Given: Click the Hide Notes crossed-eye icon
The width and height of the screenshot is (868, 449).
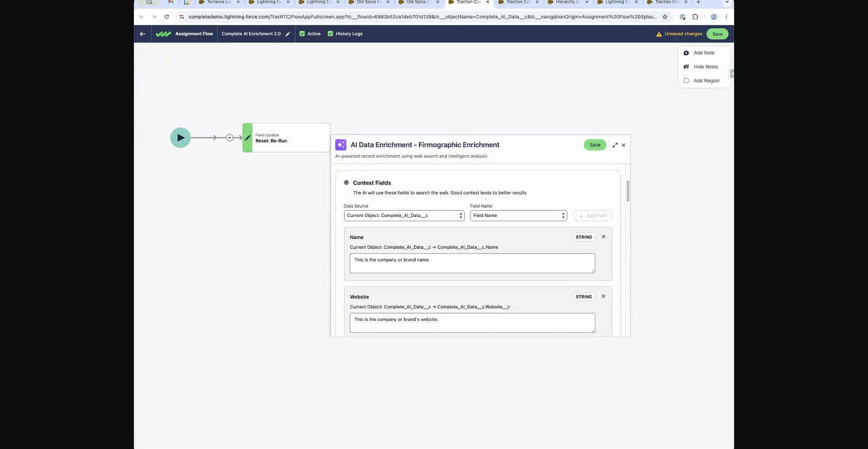Looking at the screenshot, I should (686, 66).
